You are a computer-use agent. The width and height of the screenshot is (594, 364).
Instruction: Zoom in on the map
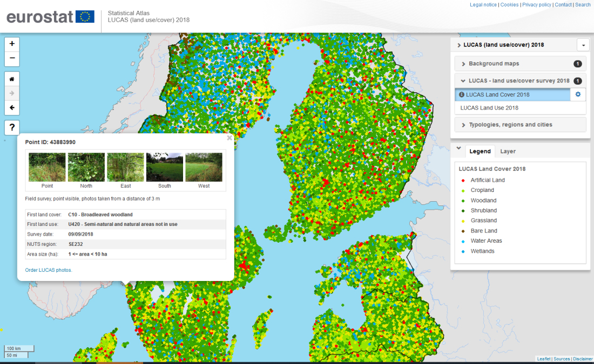[x=12, y=44]
